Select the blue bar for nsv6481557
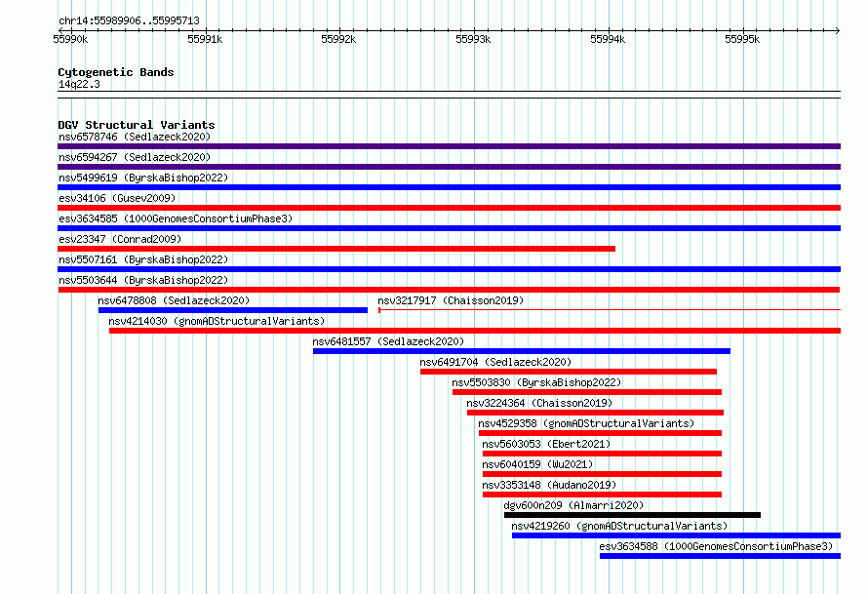The height and width of the screenshot is (594, 868). coord(522,351)
